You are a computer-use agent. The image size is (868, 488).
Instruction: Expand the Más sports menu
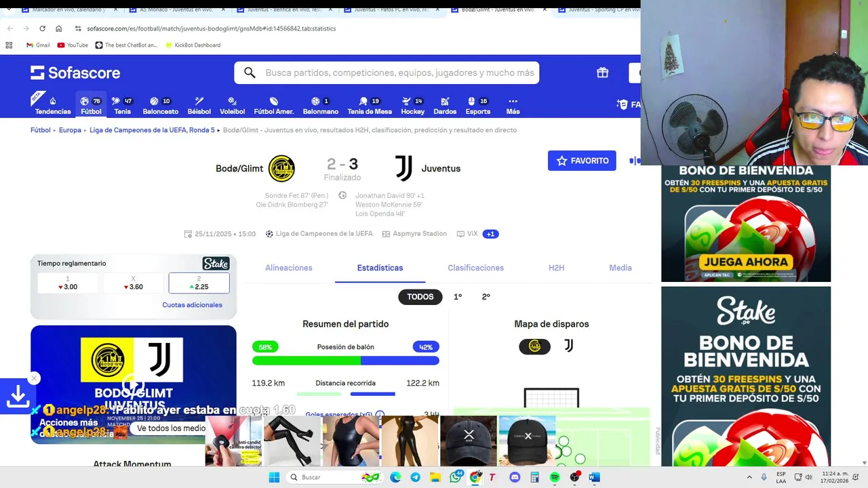click(513, 105)
